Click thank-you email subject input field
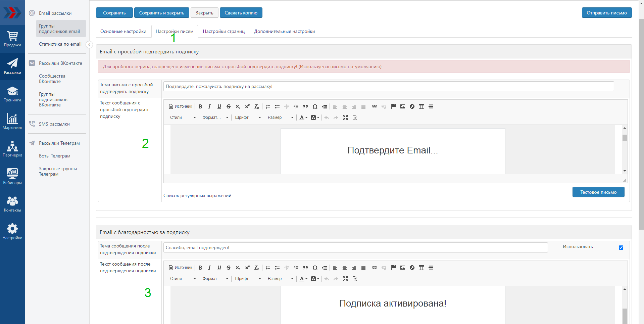 coord(355,247)
